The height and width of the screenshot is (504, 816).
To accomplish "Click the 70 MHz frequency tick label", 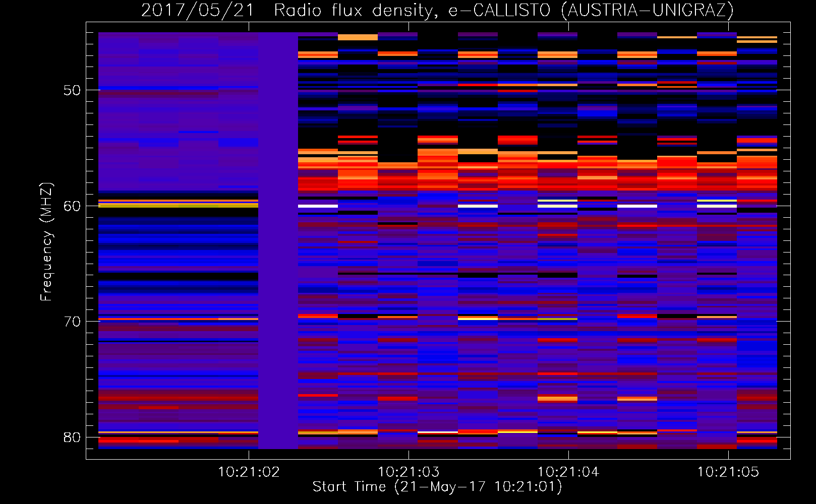I will pyautogui.click(x=72, y=322).
